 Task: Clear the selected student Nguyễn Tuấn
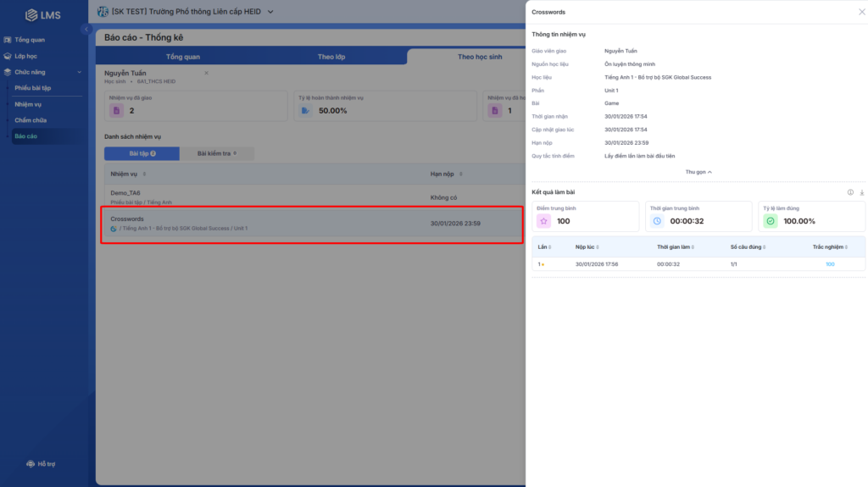click(x=206, y=73)
